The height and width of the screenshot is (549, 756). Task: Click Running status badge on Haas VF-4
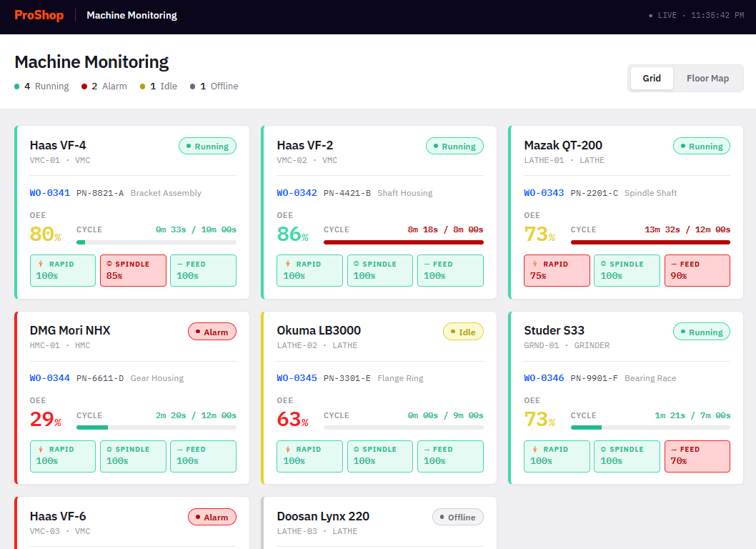coord(207,146)
